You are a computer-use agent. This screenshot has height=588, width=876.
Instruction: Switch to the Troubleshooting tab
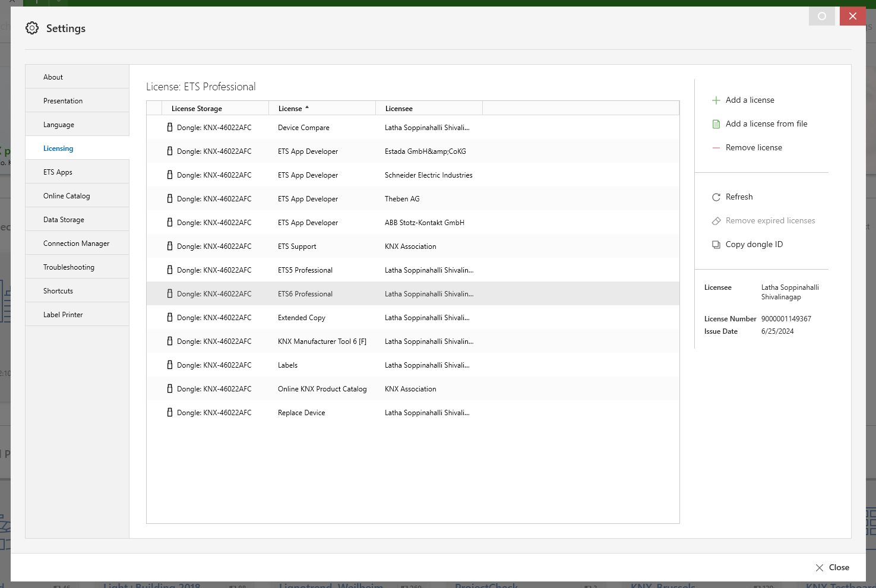coord(77,267)
